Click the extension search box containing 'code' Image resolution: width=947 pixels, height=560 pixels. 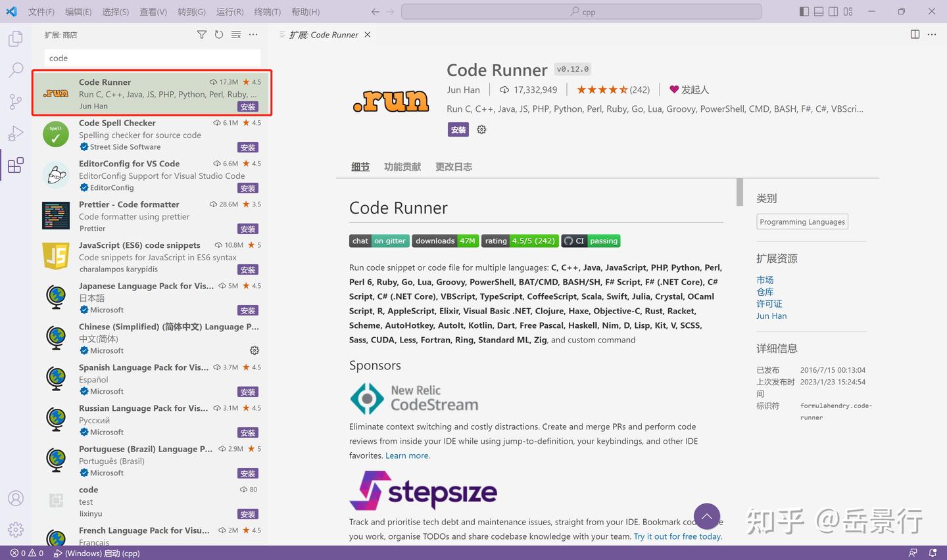coord(151,58)
